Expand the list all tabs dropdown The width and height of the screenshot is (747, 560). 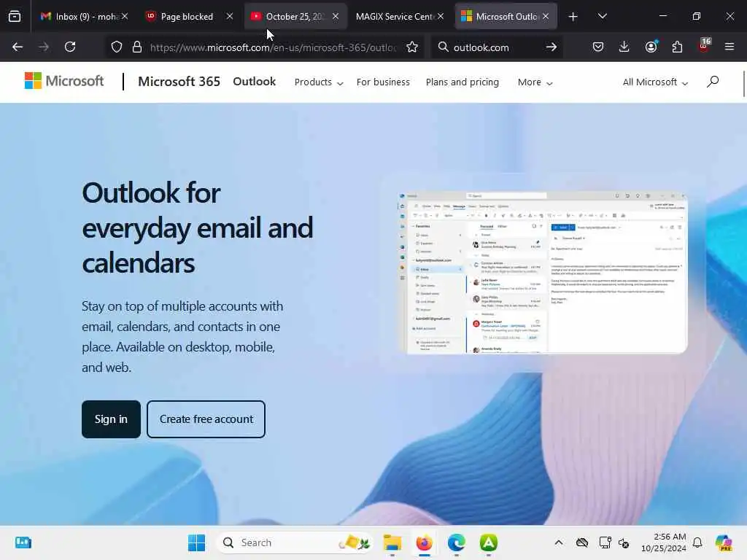tap(602, 16)
